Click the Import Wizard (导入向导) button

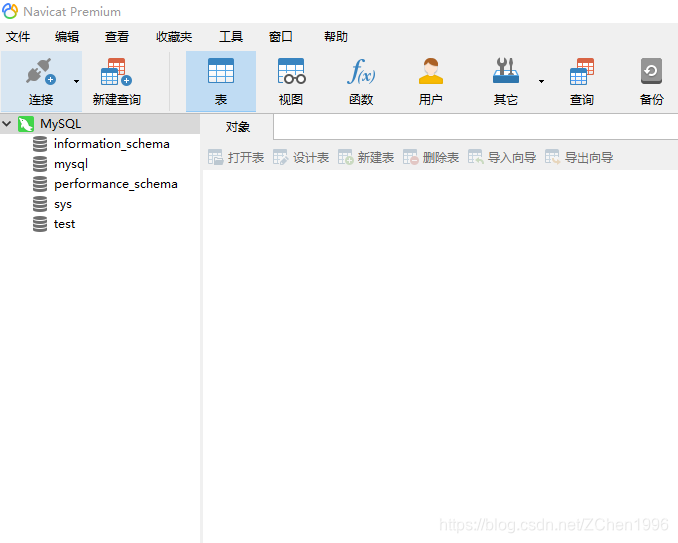(x=502, y=157)
